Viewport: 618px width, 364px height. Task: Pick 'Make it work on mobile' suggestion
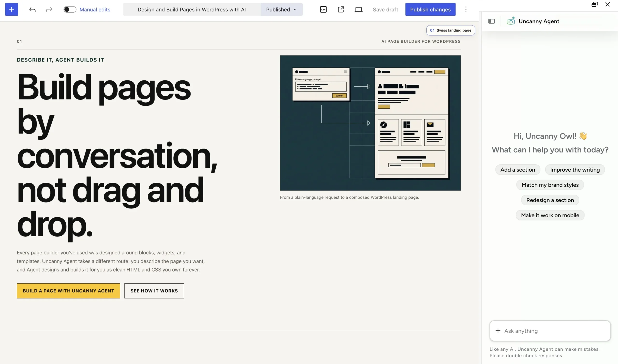coord(550,215)
